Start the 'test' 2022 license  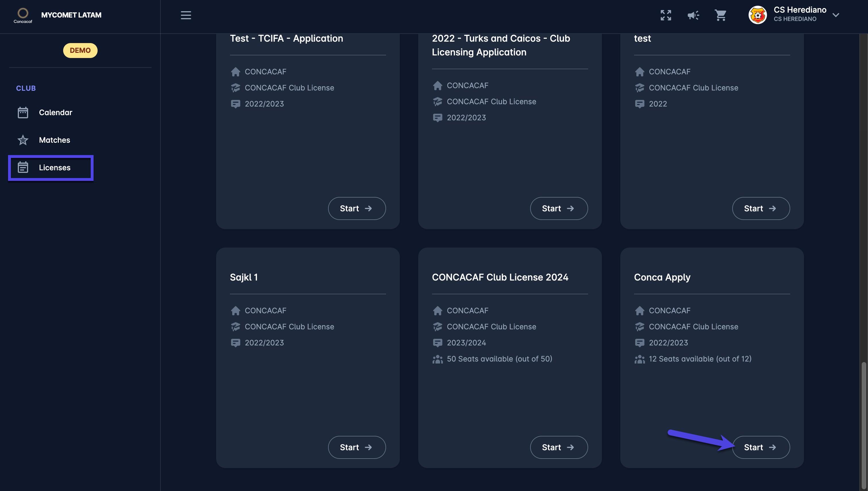click(760, 208)
